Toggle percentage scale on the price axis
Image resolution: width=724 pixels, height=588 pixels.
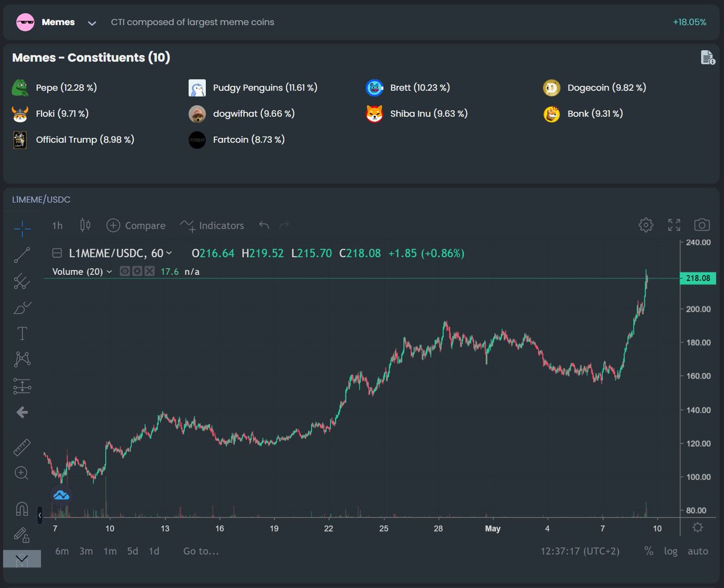point(649,551)
